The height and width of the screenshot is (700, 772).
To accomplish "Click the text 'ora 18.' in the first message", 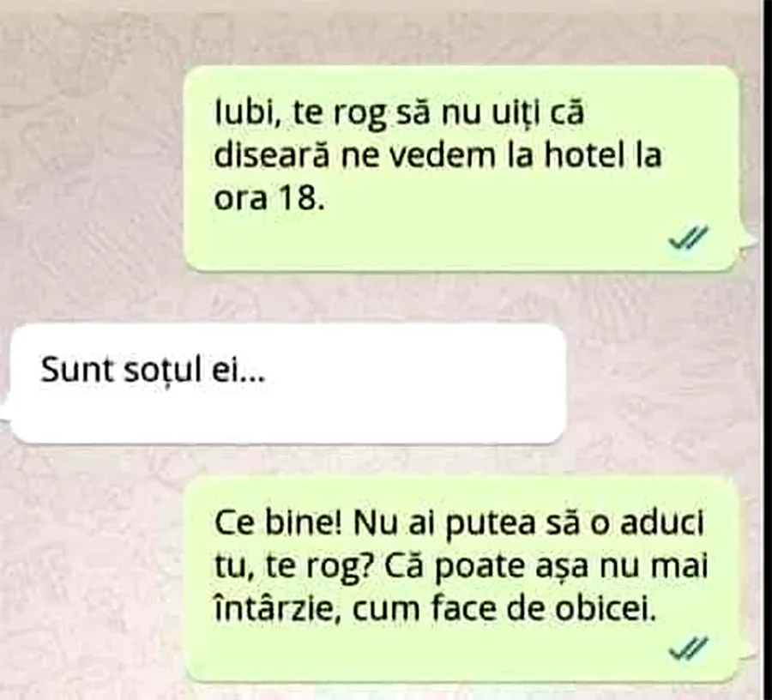I will point(270,198).
